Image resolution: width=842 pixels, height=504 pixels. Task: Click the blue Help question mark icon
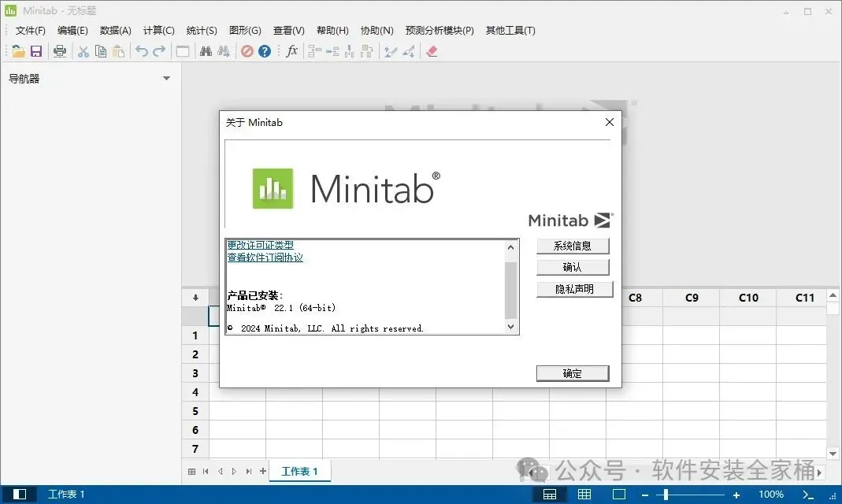[x=264, y=51]
